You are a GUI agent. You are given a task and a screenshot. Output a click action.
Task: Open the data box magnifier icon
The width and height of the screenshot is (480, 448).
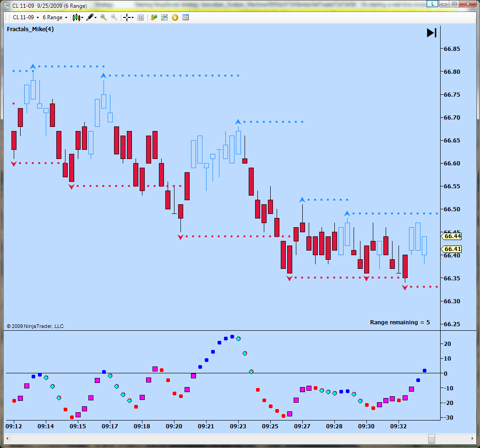point(141,17)
